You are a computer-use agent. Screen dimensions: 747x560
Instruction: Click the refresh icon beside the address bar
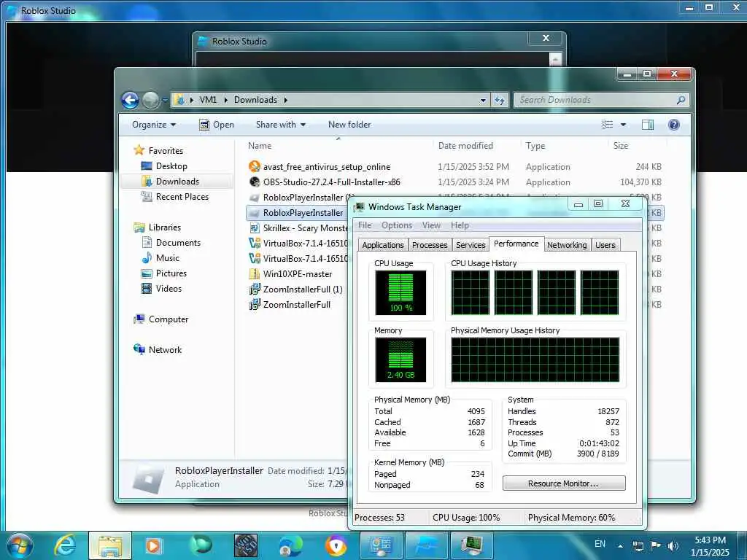click(499, 100)
